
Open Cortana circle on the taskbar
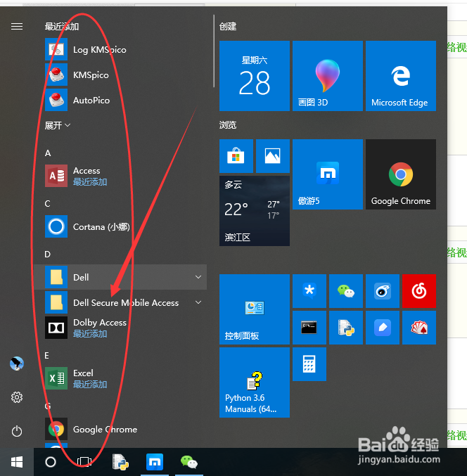51,462
